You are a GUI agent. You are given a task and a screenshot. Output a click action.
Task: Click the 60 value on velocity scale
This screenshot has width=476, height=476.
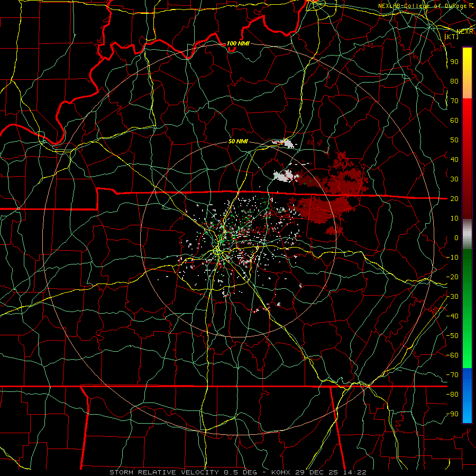(454, 120)
